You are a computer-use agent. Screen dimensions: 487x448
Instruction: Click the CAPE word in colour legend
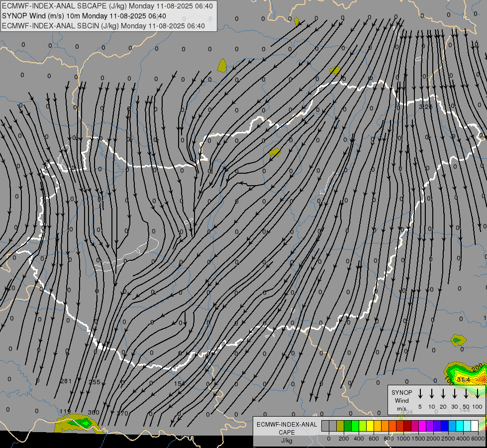click(287, 433)
